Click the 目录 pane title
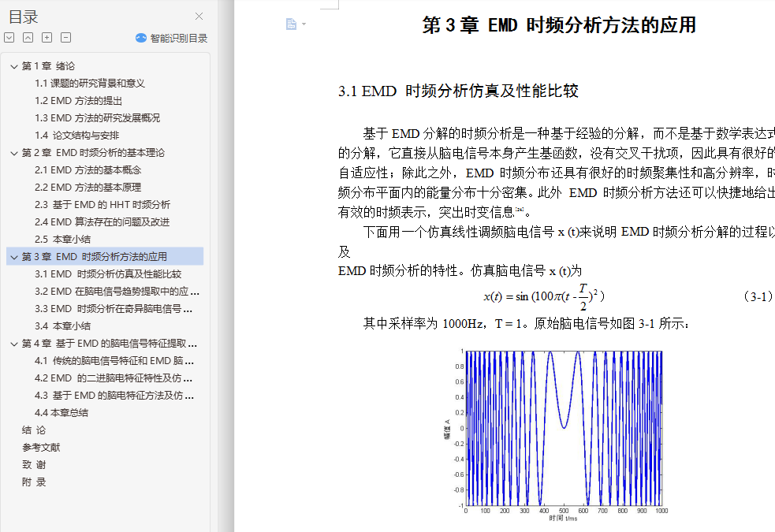 click(x=23, y=17)
